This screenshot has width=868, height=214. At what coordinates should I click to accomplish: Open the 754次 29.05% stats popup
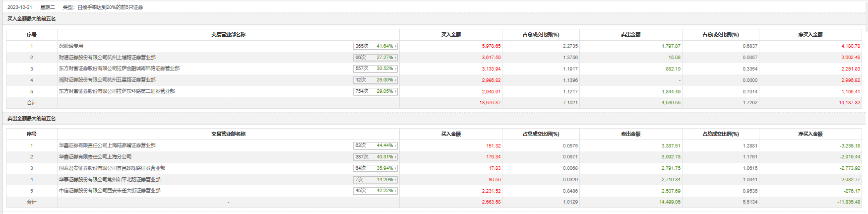(375, 91)
